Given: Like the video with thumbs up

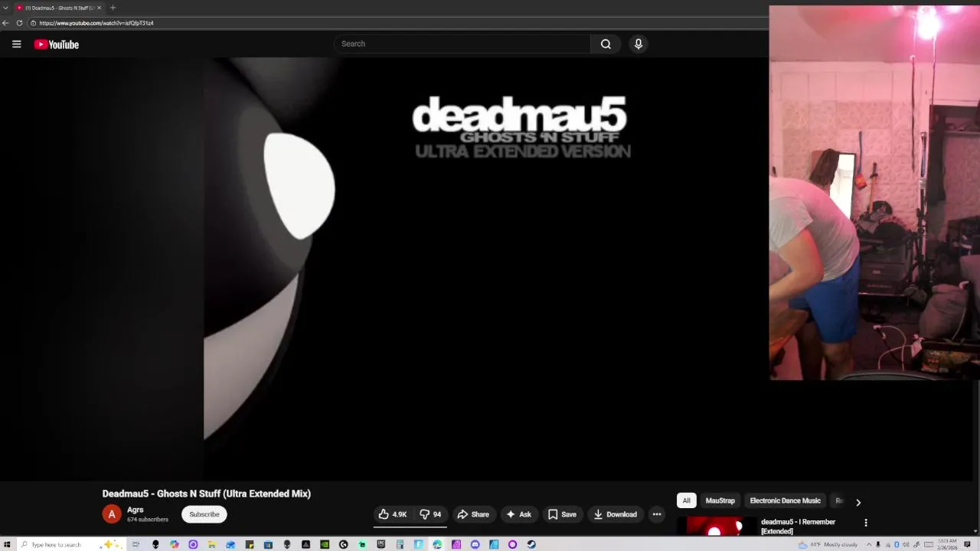Looking at the screenshot, I should click(392, 514).
